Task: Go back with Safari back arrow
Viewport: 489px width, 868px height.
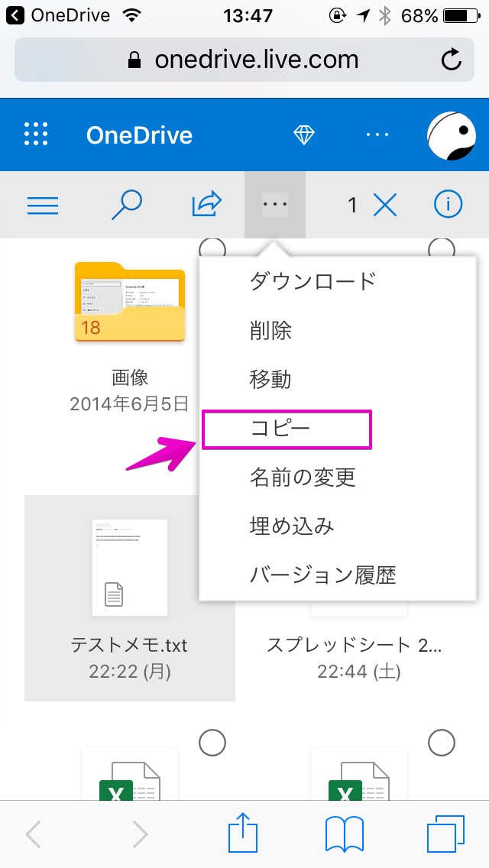Action: (34, 834)
